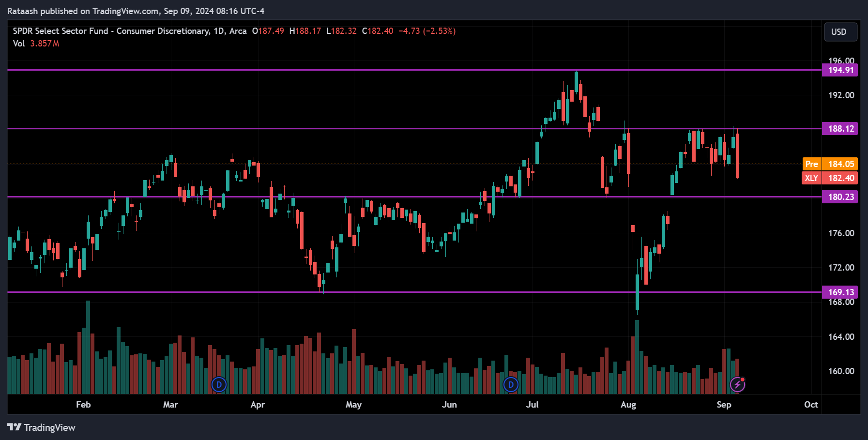
Task: Click the Rataash published on TradingView.com header
Action: 136,11
